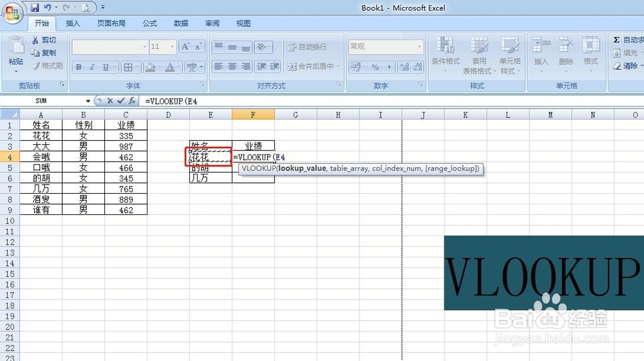This screenshot has width=644, height=361.
Task: Open the number format dropdown (常规)
Action: click(419, 47)
